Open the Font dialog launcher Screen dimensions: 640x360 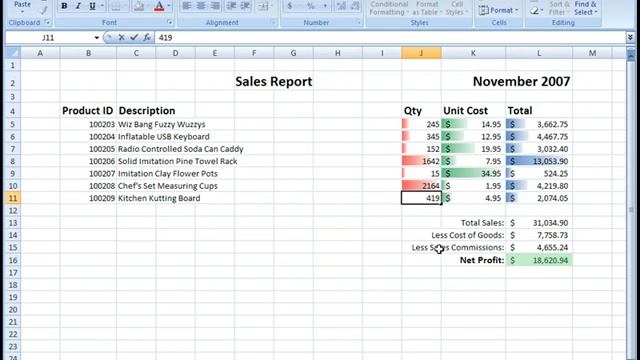[x=169, y=22]
